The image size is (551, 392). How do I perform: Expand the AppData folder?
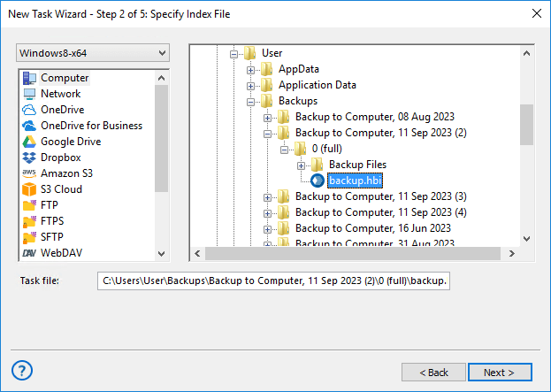pyautogui.click(x=251, y=70)
